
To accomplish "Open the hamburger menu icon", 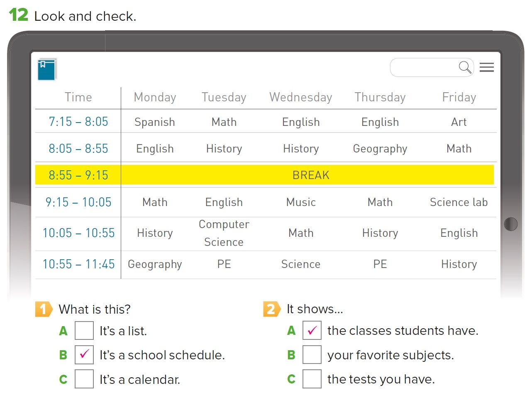I will click(x=486, y=67).
